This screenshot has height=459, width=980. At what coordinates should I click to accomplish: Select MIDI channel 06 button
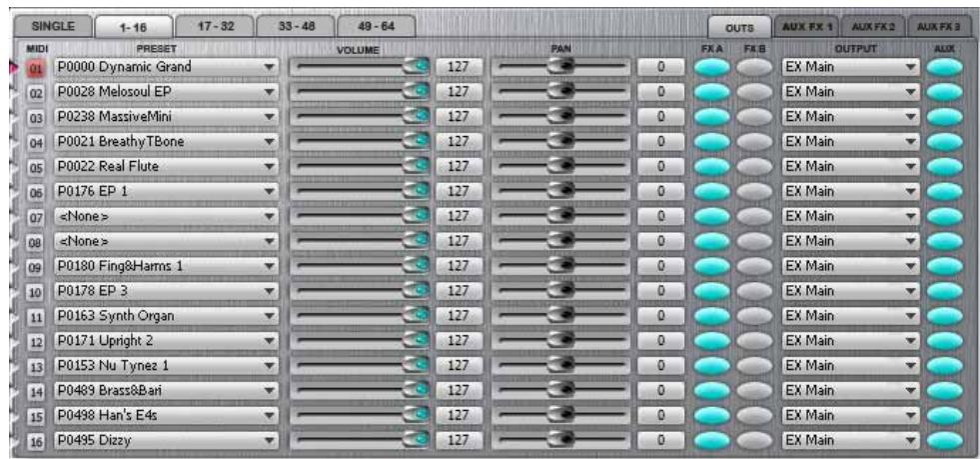point(36,193)
